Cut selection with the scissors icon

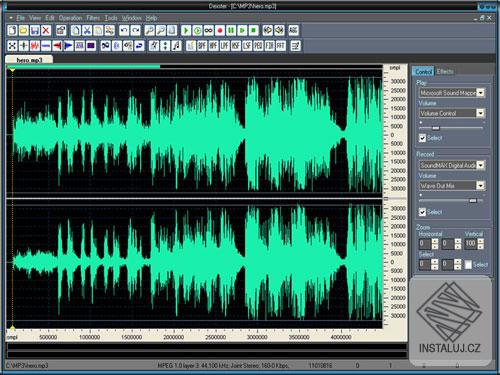pyautogui.click(x=87, y=30)
